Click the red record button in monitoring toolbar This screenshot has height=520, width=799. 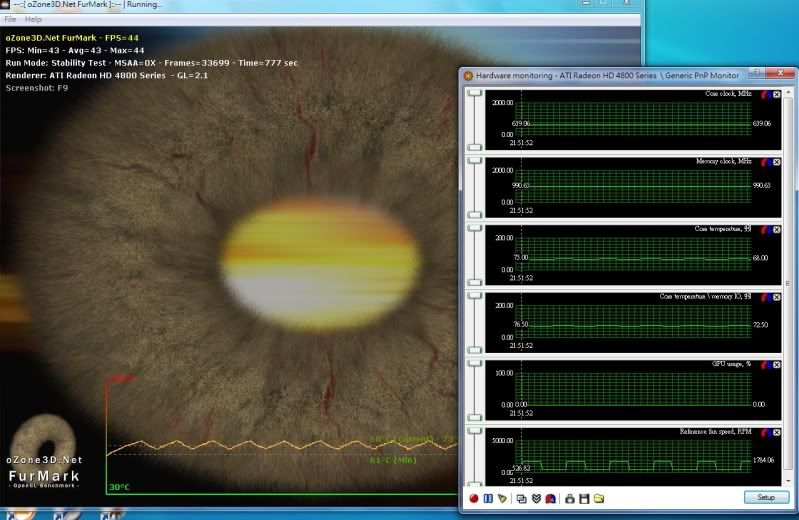pos(474,498)
